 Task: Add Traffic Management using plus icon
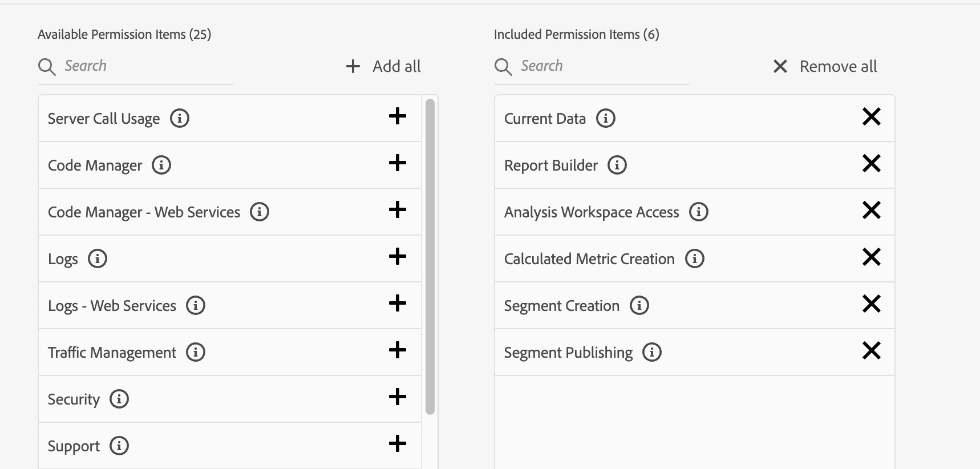[397, 350]
